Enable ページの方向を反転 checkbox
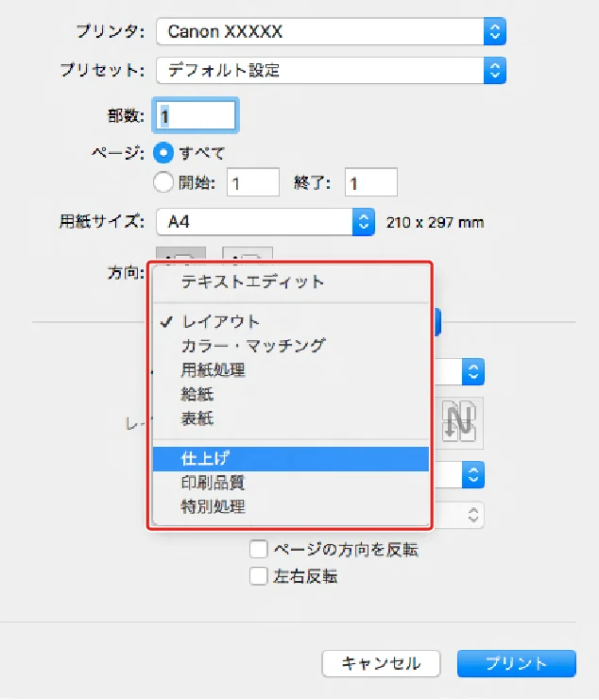This screenshot has width=599, height=700. pos(259,550)
